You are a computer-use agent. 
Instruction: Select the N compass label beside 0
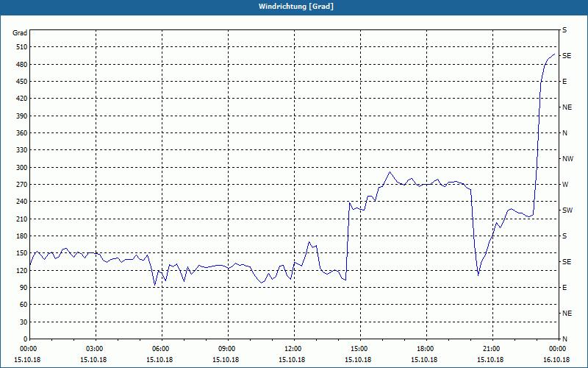pyautogui.click(x=564, y=339)
